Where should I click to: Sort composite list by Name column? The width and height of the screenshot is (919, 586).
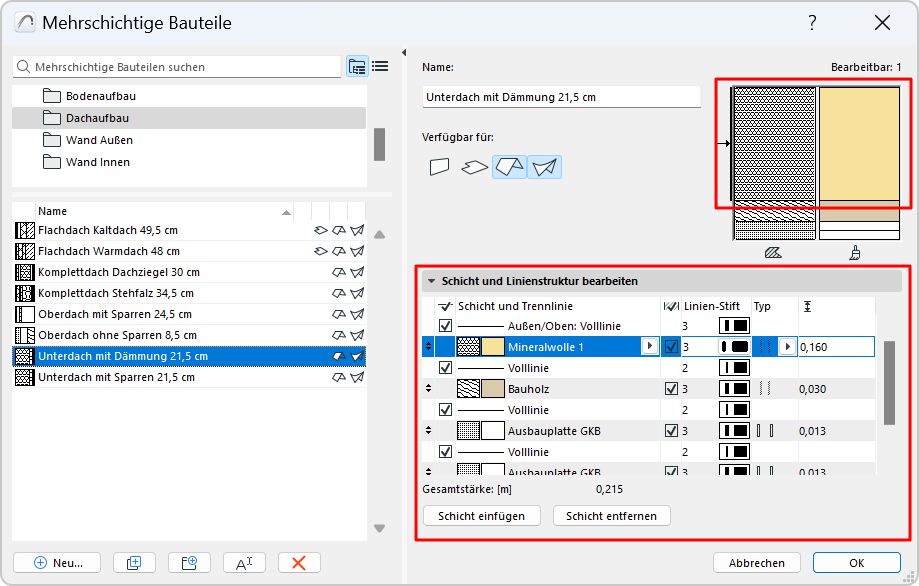pos(164,212)
